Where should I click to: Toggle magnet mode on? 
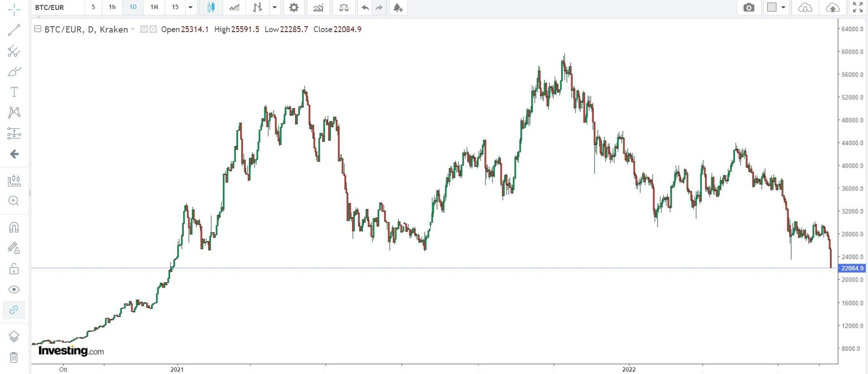(x=14, y=227)
